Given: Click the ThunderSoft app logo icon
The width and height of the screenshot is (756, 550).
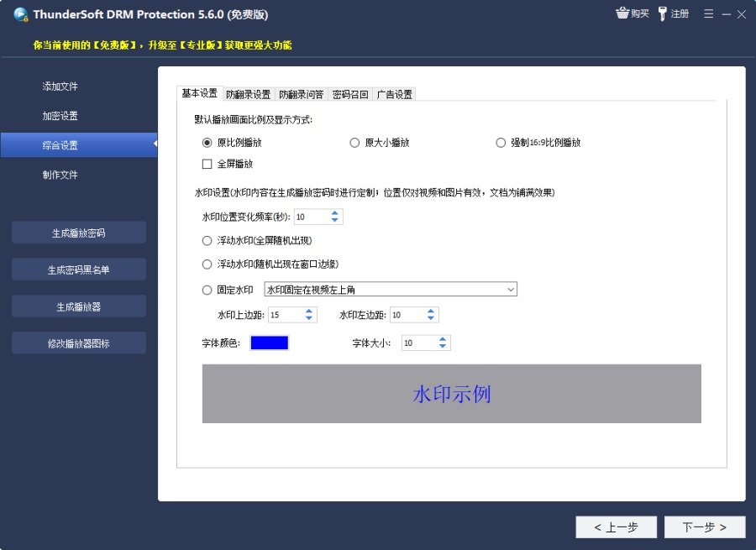Looking at the screenshot, I should 21,14.
